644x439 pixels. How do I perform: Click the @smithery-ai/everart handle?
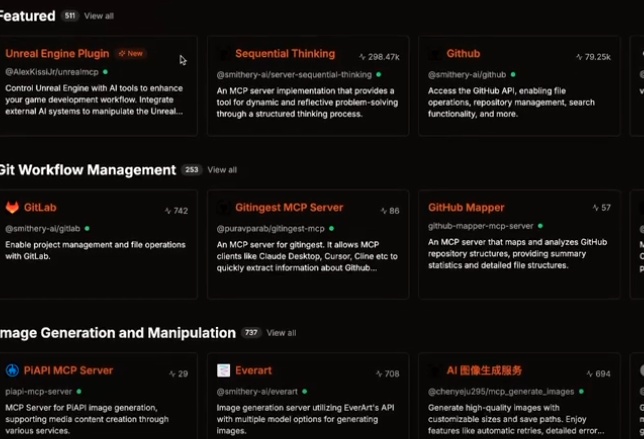(x=257, y=391)
